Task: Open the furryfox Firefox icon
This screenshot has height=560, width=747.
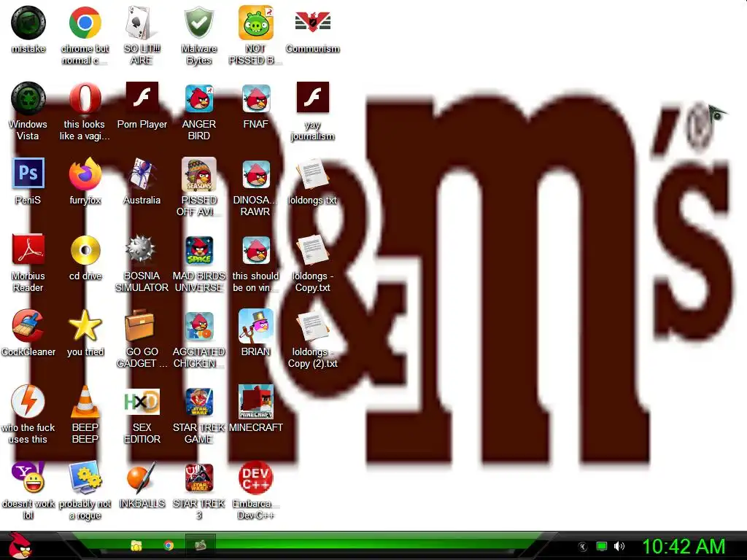Action: click(x=85, y=174)
